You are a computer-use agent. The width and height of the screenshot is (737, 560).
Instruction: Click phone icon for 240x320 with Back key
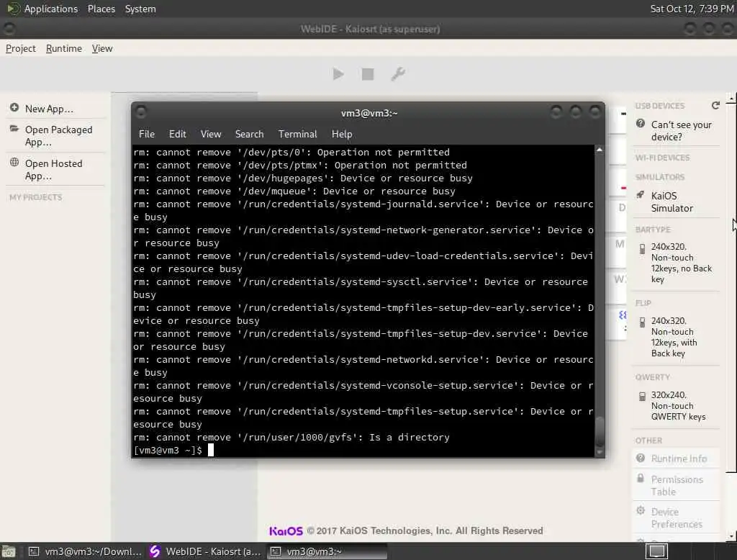point(642,322)
